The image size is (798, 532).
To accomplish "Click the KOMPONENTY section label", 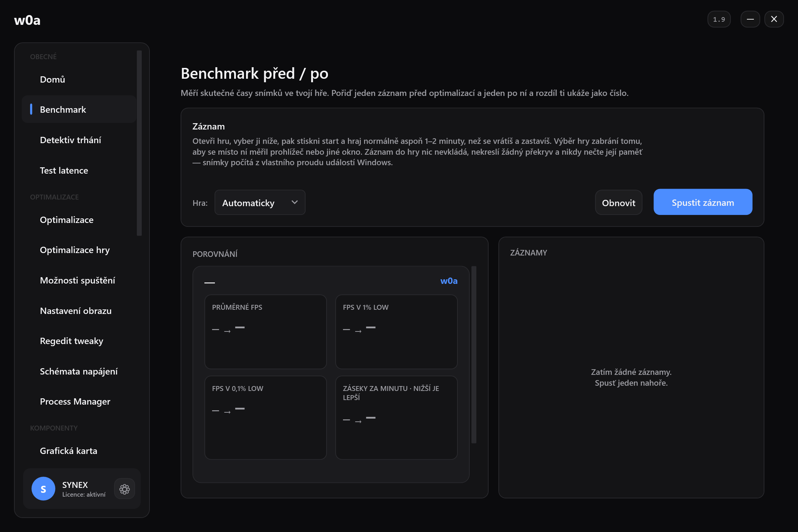I will coord(54,428).
